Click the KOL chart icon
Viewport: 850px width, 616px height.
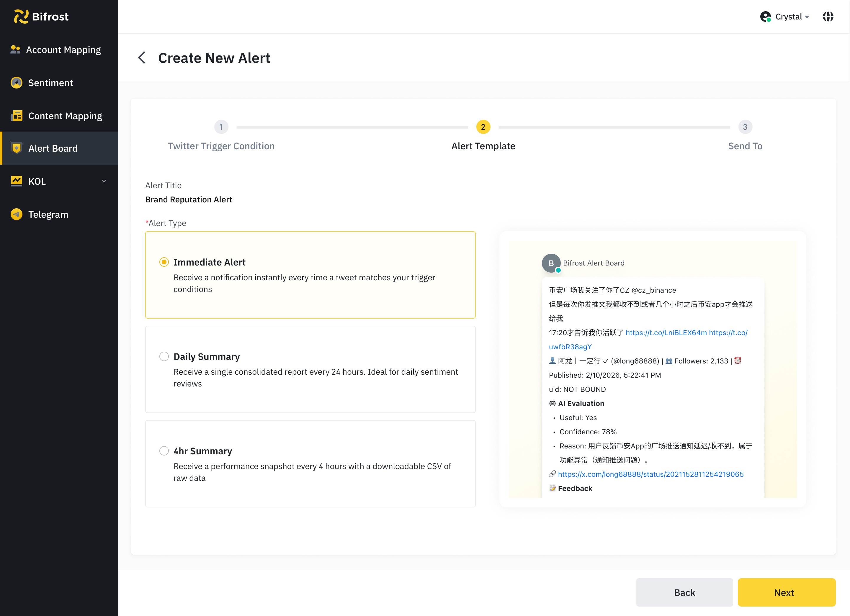(x=17, y=181)
